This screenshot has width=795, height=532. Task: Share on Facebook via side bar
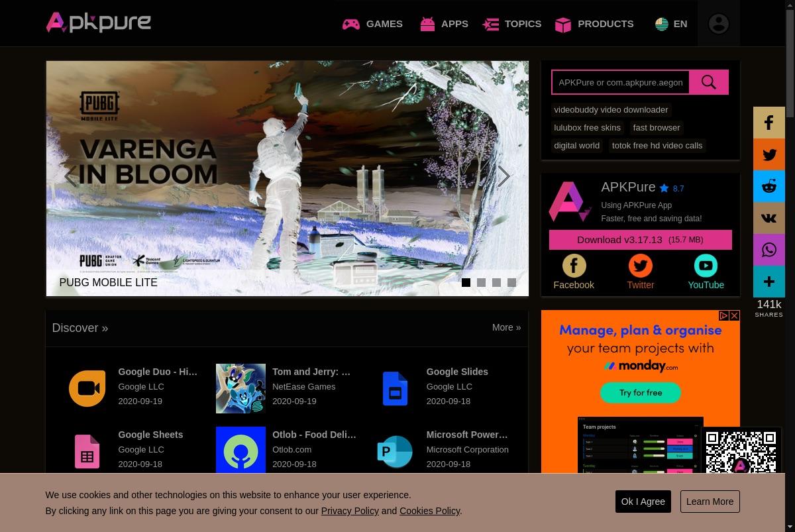click(769, 123)
